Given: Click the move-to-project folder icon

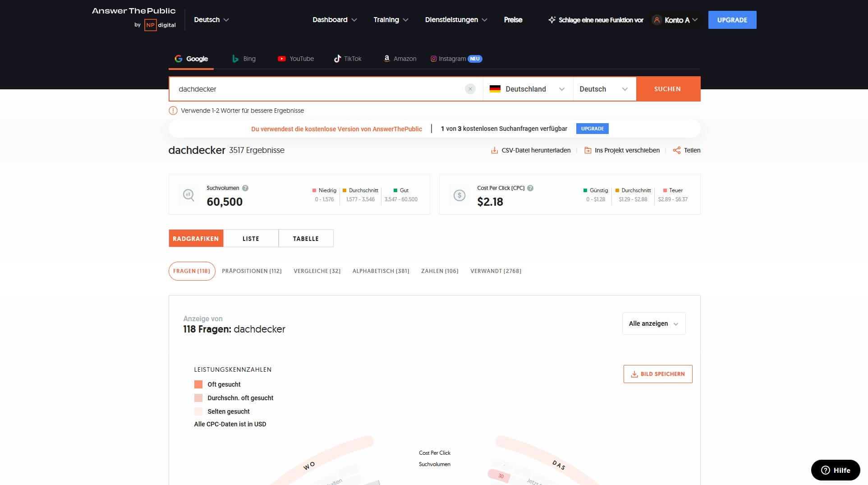Looking at the screenshot, I should [588, 150].
